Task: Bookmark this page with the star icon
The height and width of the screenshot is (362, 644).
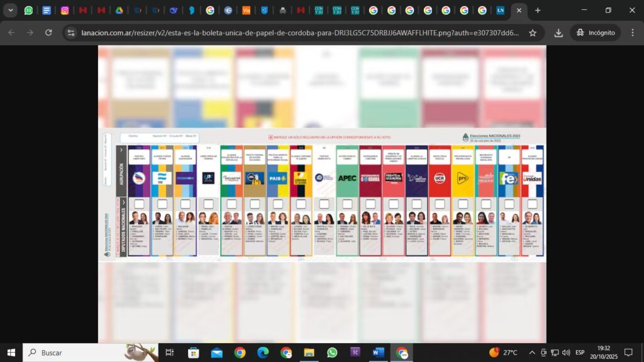Action: click(x=533, y=33)
